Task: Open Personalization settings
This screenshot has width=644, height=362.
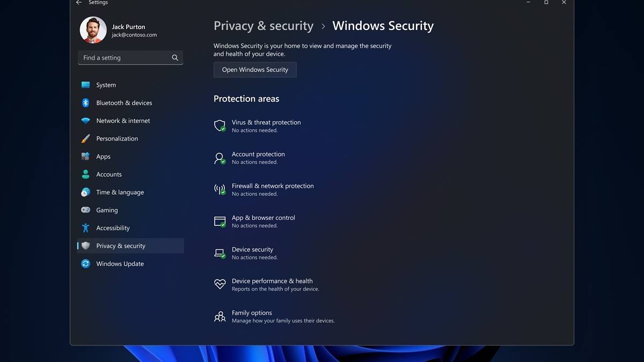Action: (130, 138)
